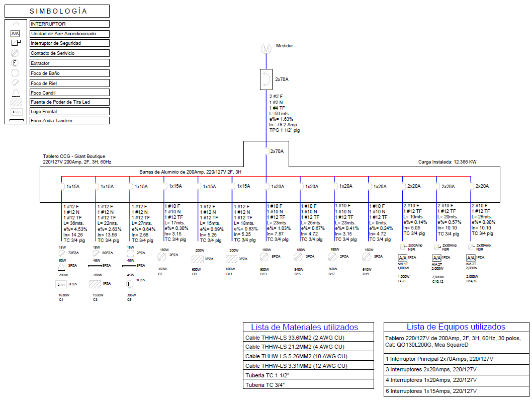Image resolution: width=532 pixels, height=400 pixels.
Task: Click the Extractor symbol under circuit C5
Action: [130, 284]
